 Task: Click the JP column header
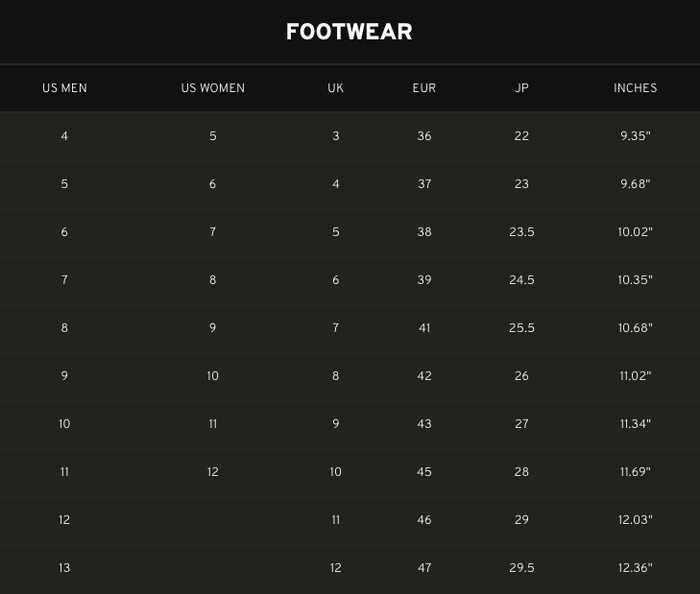pos(521,88)
